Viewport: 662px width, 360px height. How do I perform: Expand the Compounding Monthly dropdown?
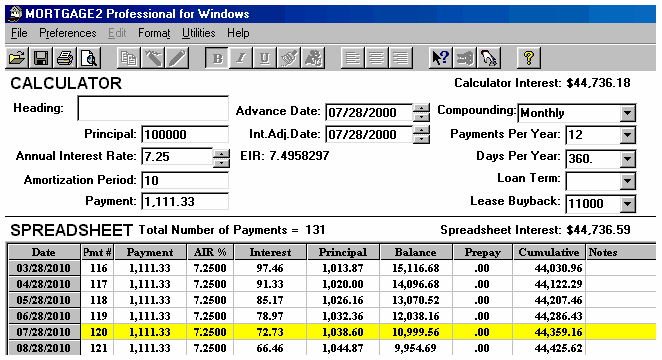[628, 113]
